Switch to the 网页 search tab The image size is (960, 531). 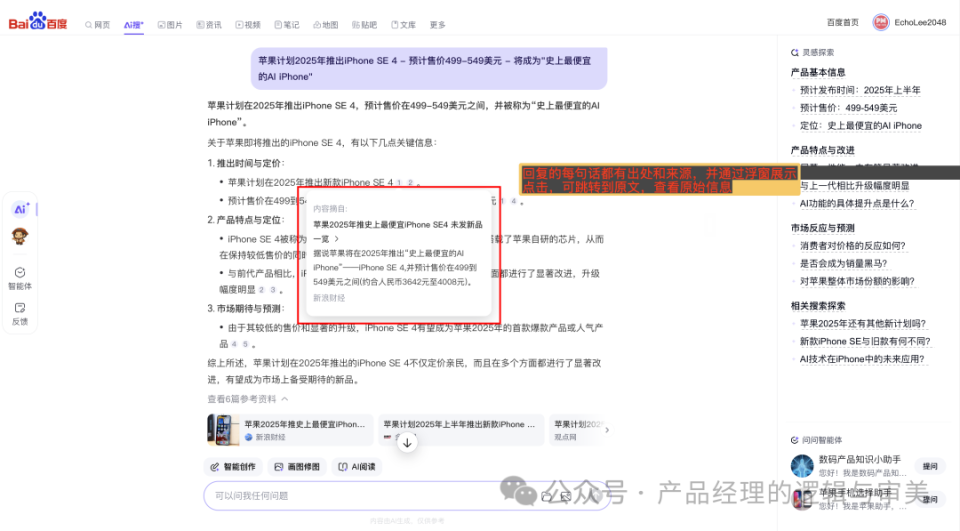98,25
